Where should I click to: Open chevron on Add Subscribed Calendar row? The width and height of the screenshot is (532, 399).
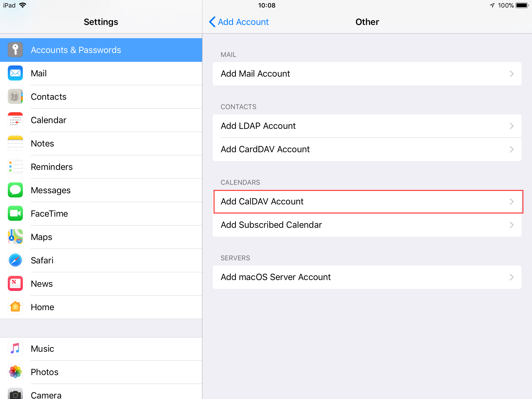511,225
